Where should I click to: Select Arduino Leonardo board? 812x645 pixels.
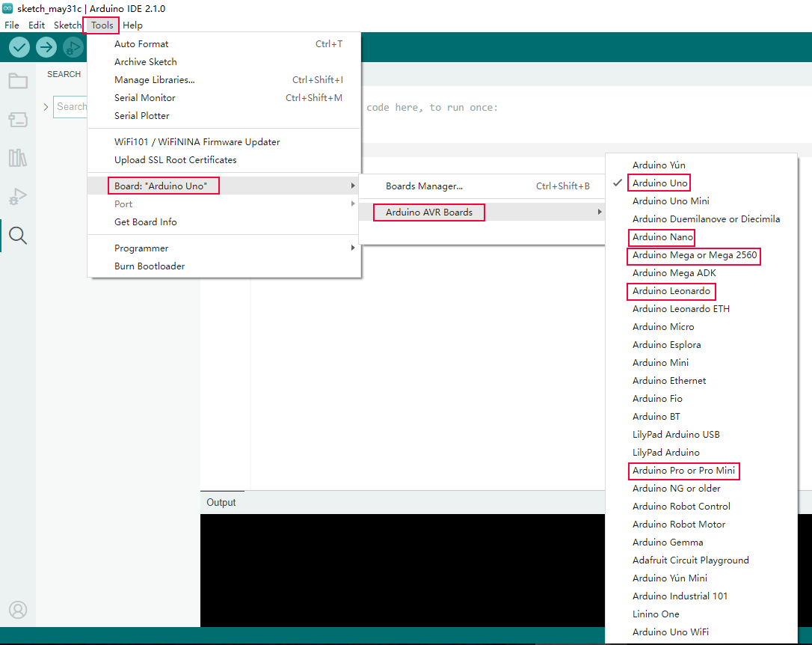tap(701, 290)
